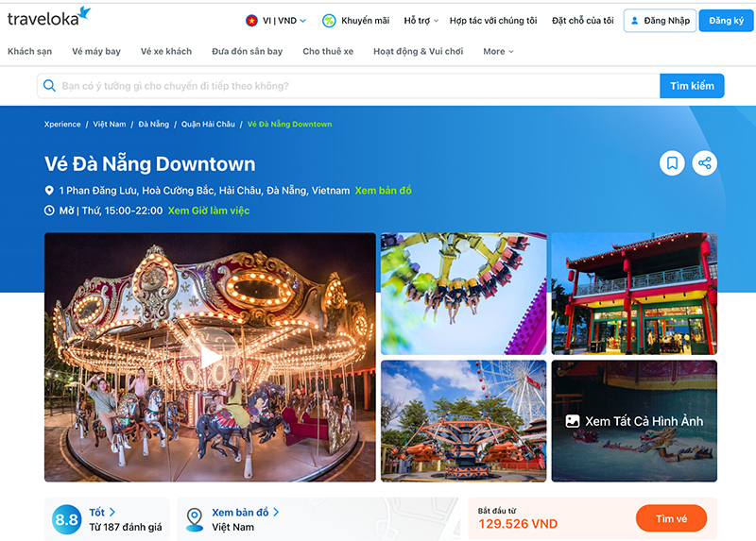Select the Vé xe khách menu item
756x541 pixels.
pyautogui.click(x=166, y=52)
